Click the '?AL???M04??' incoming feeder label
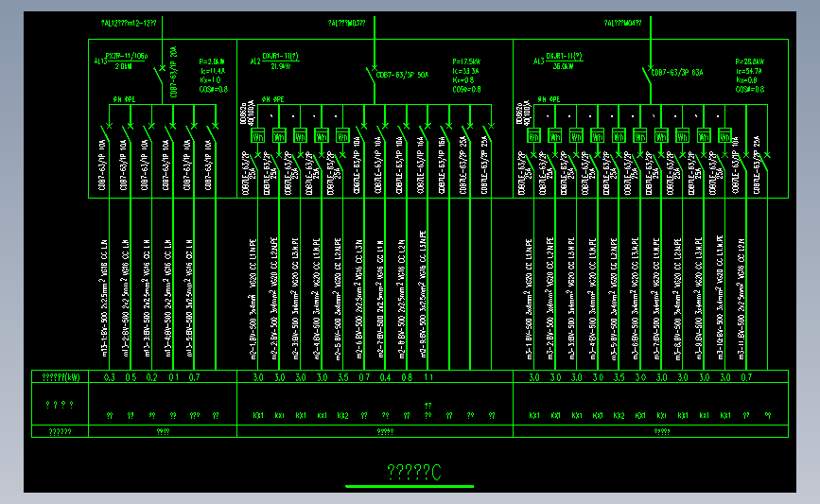Image resolution: width=820 pixels, height=504 pixels. pyautogui.click(x=622, y=23)
